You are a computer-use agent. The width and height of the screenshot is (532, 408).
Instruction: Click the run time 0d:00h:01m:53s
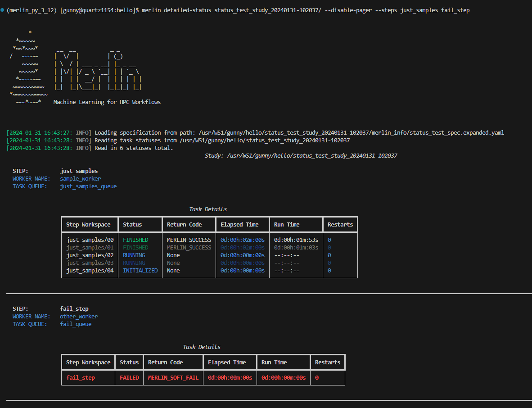coord(296,240)
